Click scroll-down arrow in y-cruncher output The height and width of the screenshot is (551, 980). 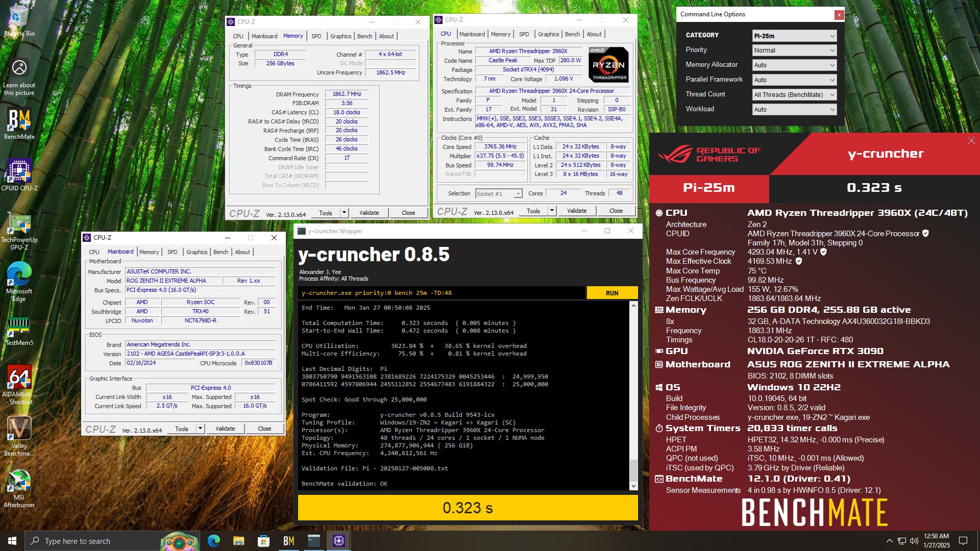[633, 486]
